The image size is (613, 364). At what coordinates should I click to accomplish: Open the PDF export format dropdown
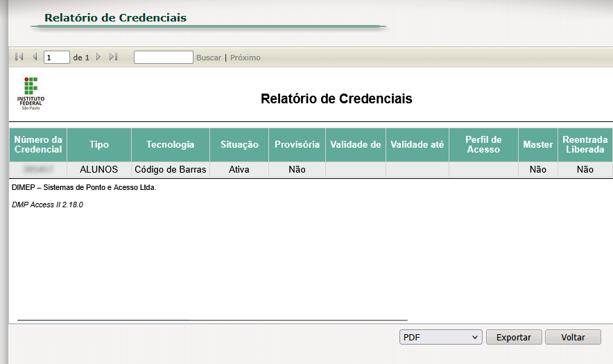click(440, 337)
